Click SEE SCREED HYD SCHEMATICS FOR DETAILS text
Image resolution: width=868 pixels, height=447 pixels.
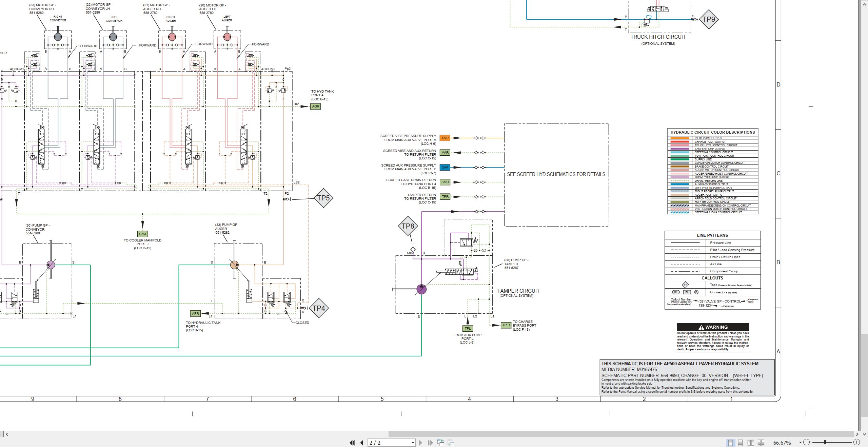pos(556,174)
